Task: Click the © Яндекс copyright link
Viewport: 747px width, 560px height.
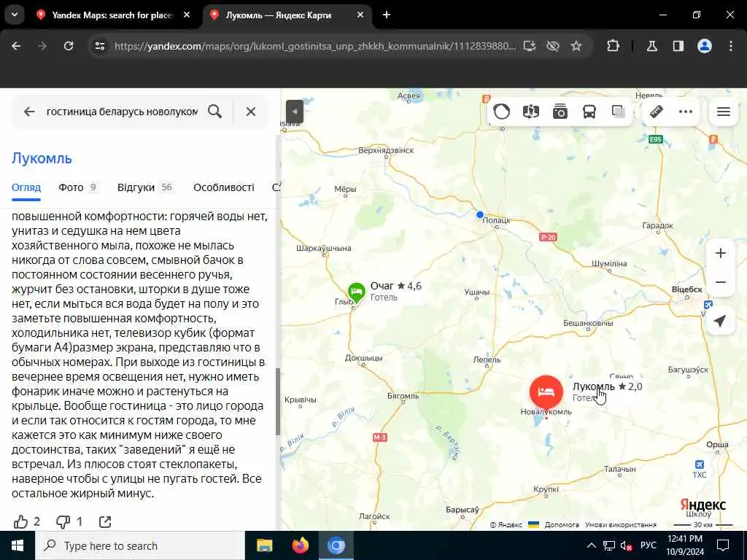Action: tap(506, 525)
